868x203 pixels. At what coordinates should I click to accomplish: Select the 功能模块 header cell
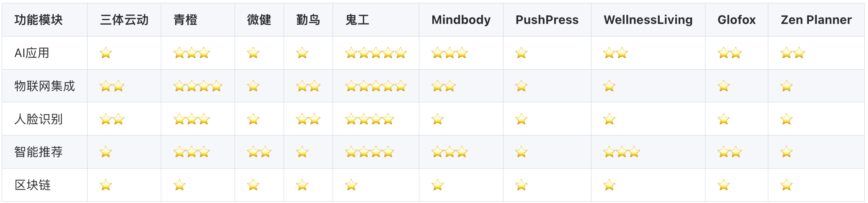39,20
